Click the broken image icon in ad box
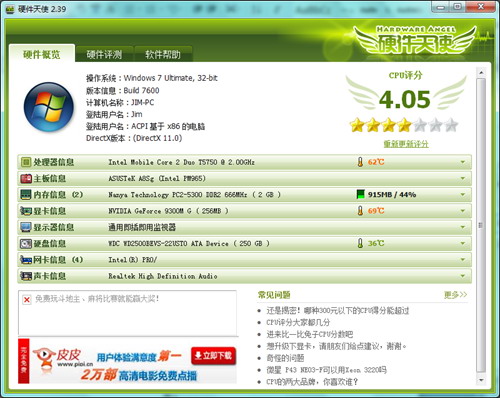The width and height of the screenshot is (500, 398). 27,300
